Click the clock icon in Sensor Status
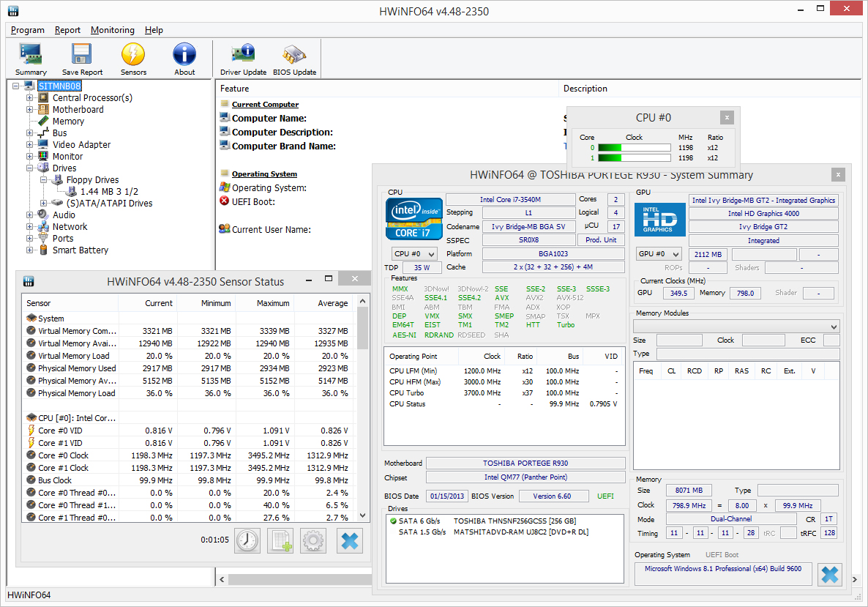The width and height of the screenshot is (868, 607). [247, 540]
